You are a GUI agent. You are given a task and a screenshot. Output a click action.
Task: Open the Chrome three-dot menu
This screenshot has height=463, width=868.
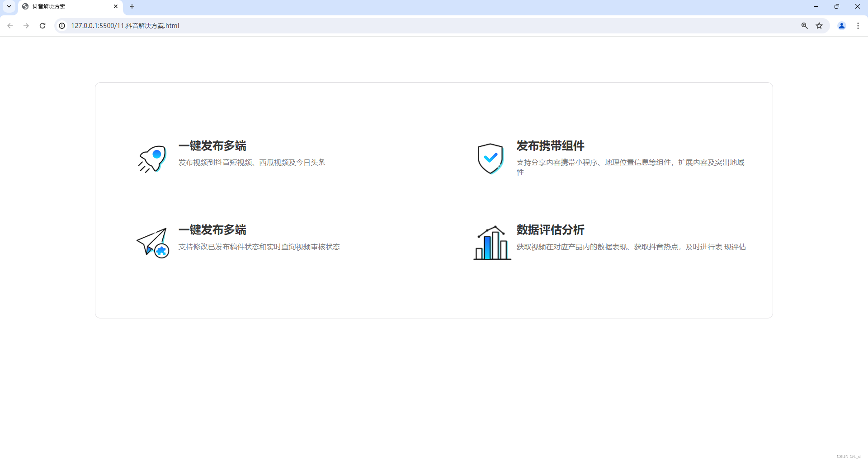858,26
